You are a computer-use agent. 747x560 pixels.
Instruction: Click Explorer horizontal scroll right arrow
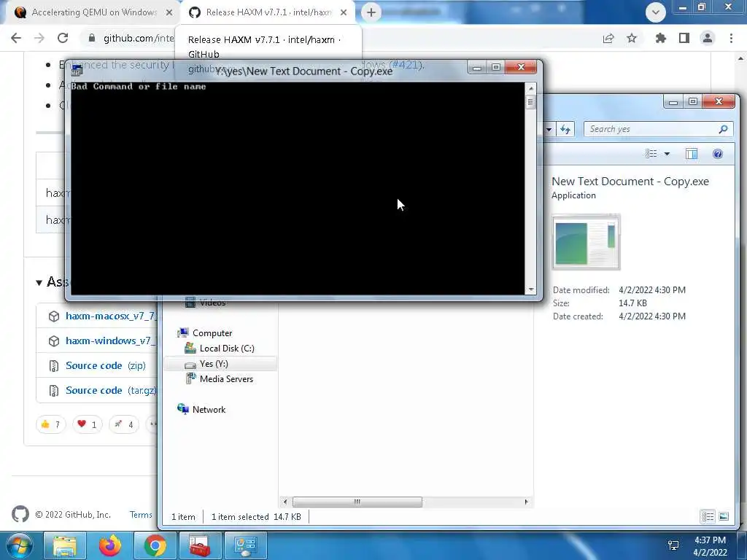tap(527, 502)
